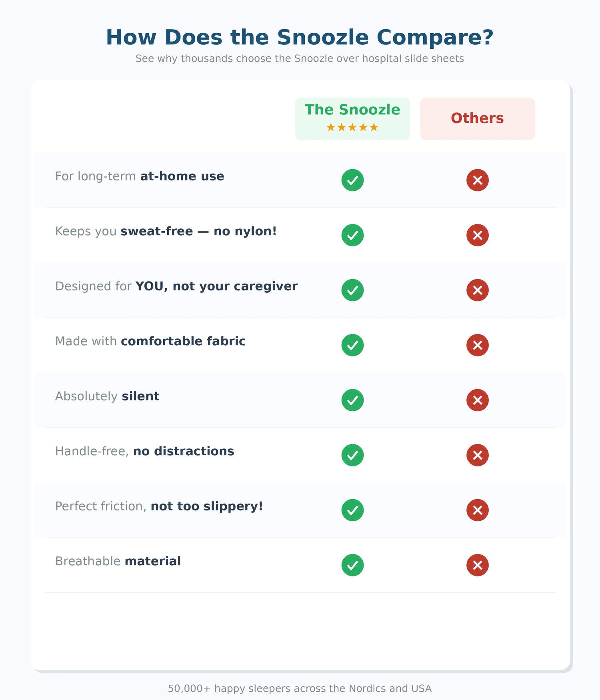Select The Snoozle column header

coord(352,110)
